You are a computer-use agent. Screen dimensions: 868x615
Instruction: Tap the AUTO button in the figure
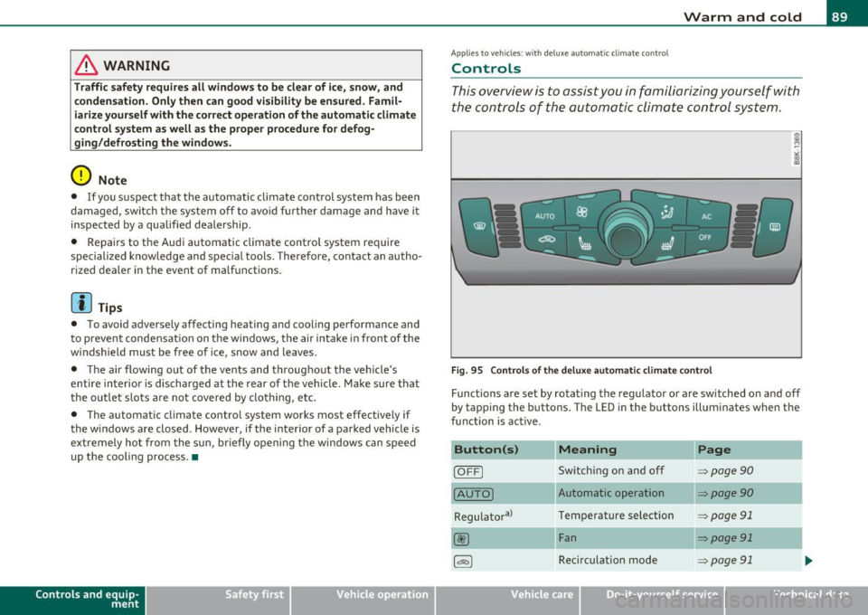click(x=544, y=215)
